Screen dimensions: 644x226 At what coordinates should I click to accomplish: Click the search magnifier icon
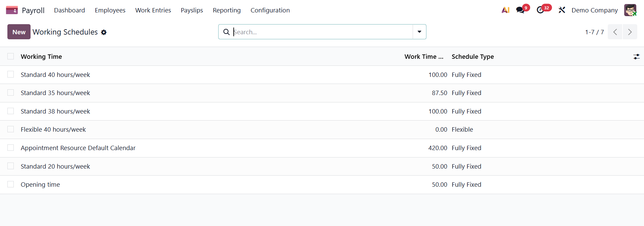point(227,32)
